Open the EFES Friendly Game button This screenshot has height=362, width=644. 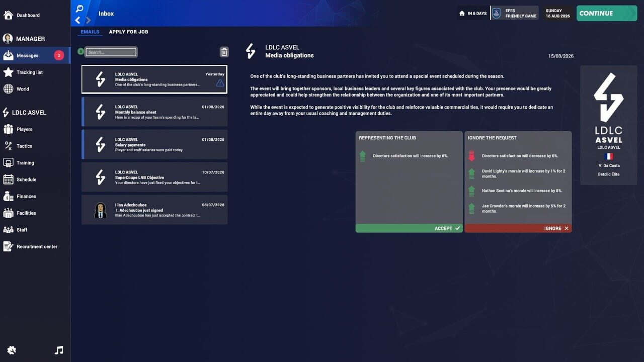tap(514, 14)
